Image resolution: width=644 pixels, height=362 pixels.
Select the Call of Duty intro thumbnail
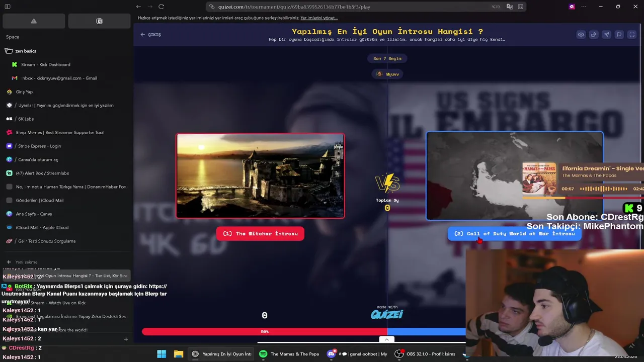tap(514, 175)
